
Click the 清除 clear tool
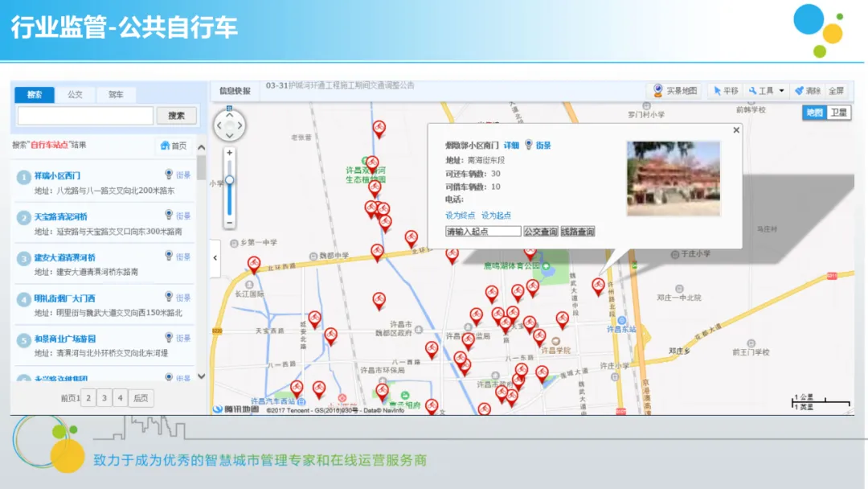pyautogui.click(x=807, y=91)
